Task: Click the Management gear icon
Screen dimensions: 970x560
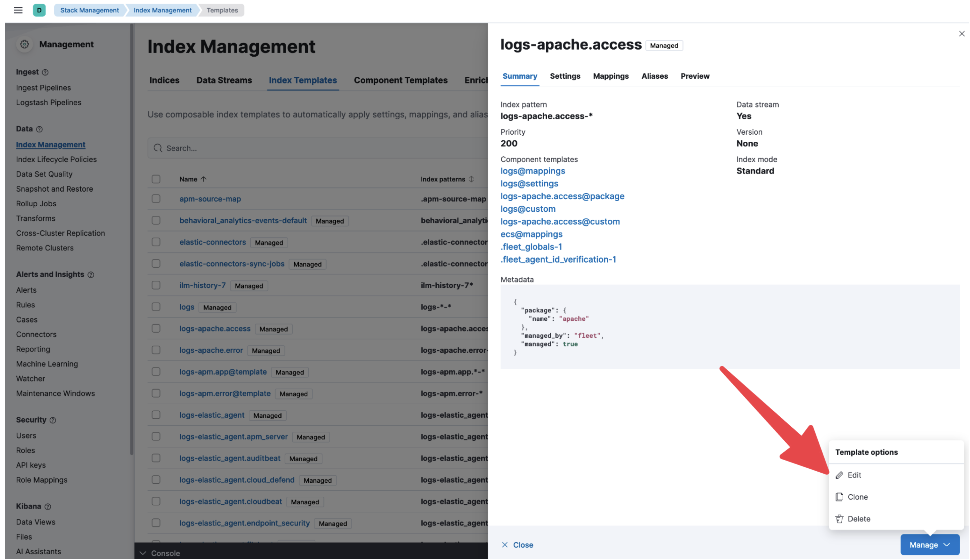Action: pyautogui.click(x=24, y=44)
